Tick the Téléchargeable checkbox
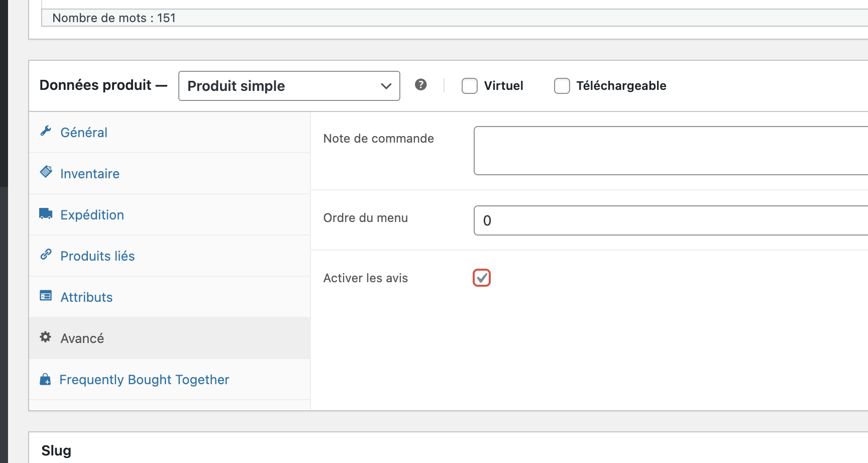This screenshot has width=868, height=463. (562, 86)
